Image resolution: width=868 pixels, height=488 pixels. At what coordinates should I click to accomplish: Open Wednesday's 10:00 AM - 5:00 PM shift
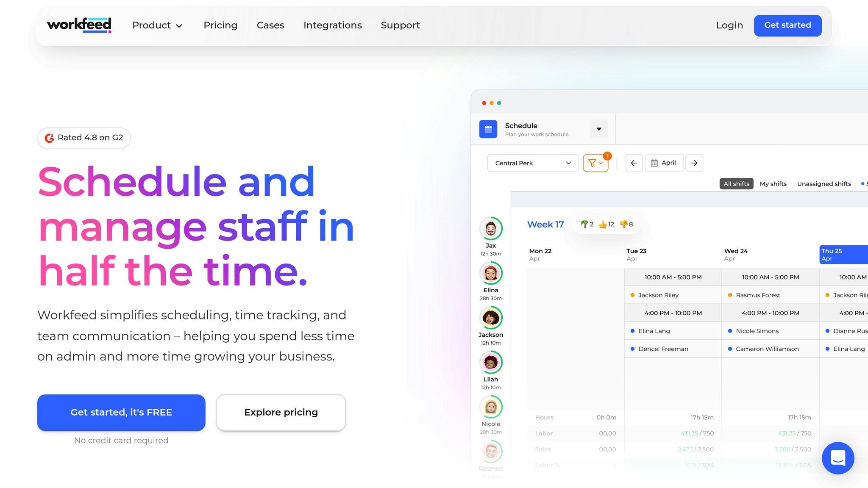coord(771,277)
